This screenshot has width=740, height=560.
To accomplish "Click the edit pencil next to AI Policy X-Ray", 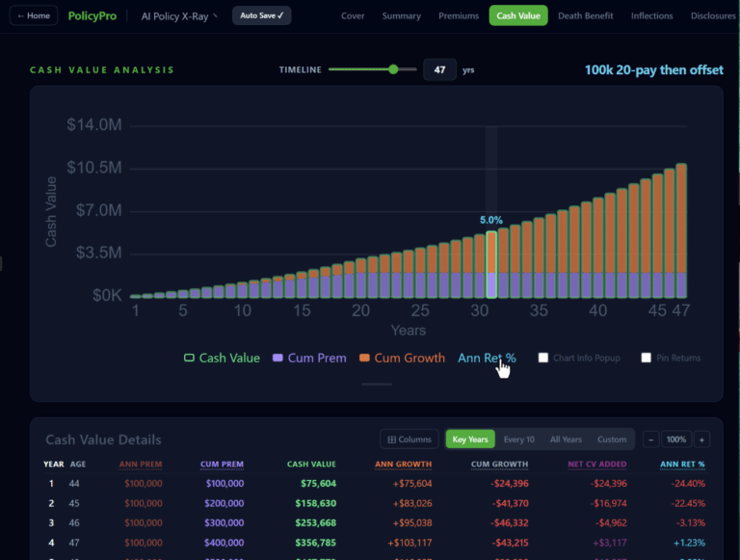I will [x=216, y=16].
